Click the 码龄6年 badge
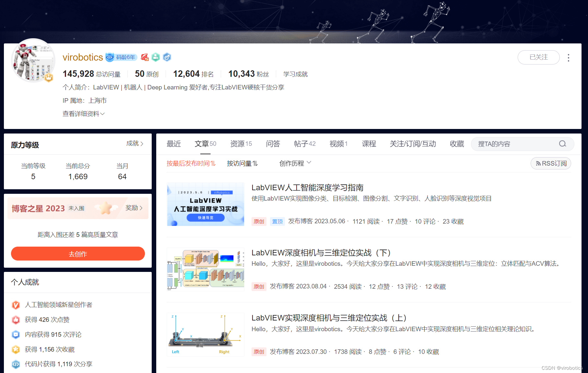Screen dimensions: 588x373 (121, 57)
